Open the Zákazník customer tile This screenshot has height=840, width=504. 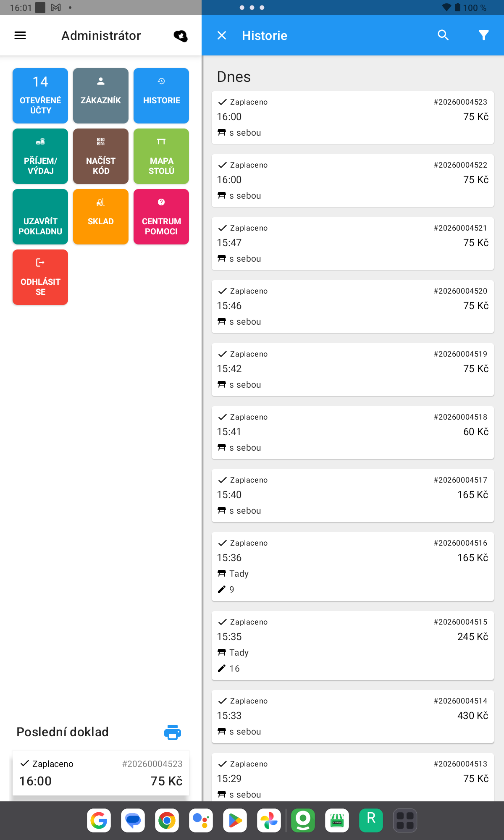click(x=100, y=95)
